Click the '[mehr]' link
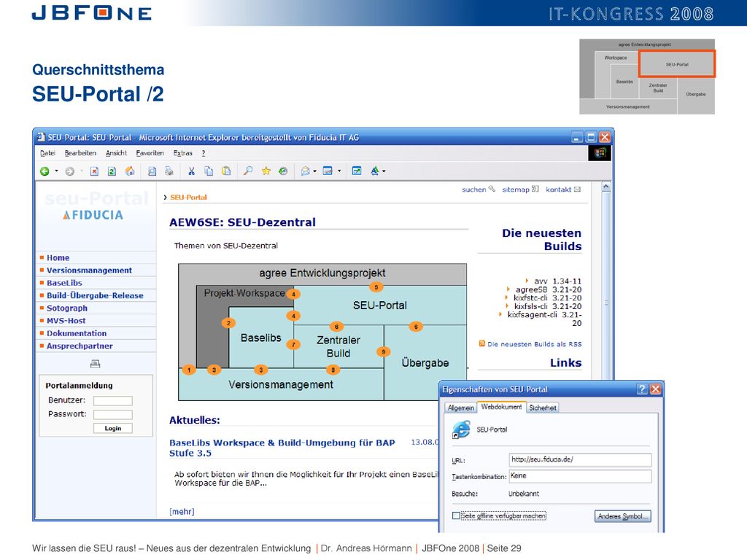Viewport: 747px width, 560px height. [x=182, y=511]
